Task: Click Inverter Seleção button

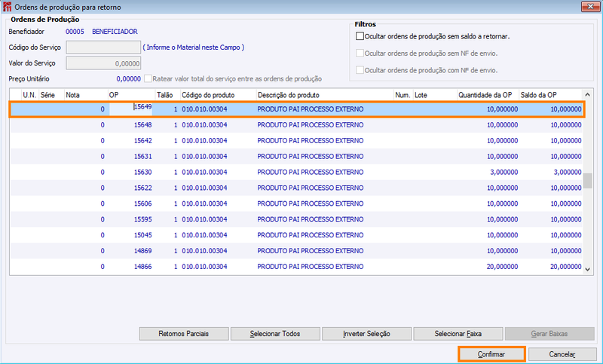Action: pos(366,334)
